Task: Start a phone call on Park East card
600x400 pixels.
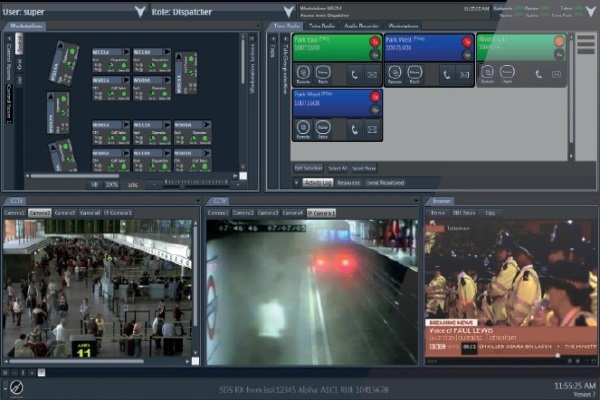Action: point(354,75)
